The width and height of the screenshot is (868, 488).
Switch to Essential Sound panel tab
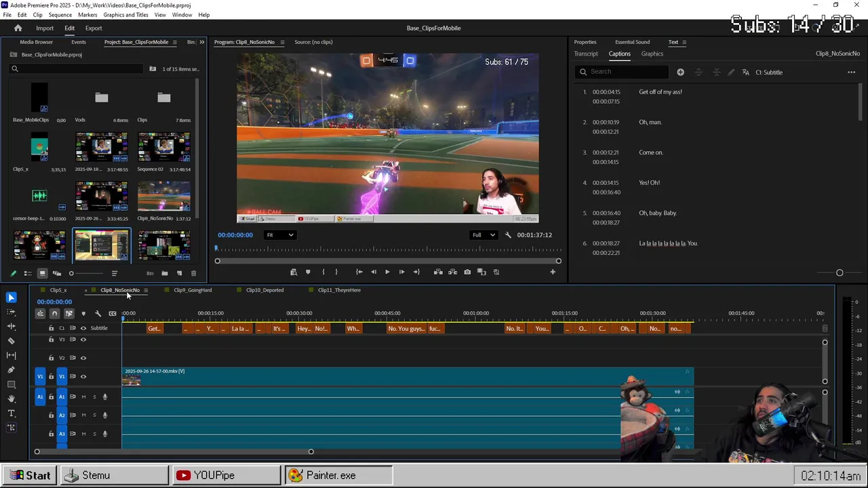point(632,42)
